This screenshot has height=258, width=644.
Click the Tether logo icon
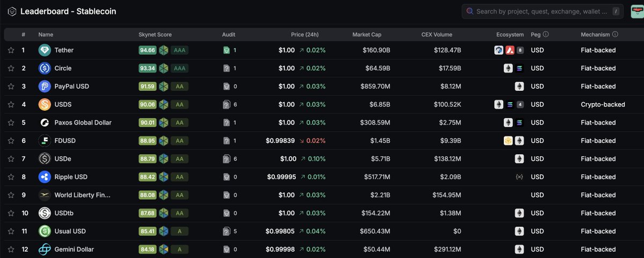(45, 50)
